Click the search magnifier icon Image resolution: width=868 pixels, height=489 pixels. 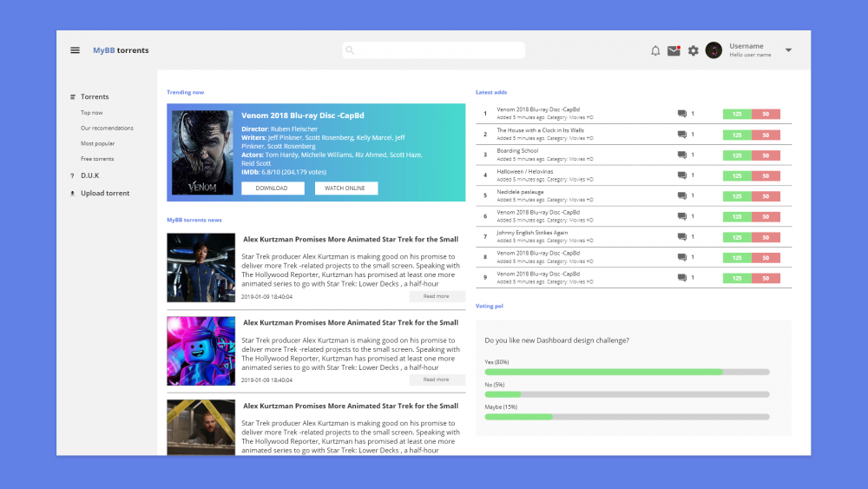[350, 50]
